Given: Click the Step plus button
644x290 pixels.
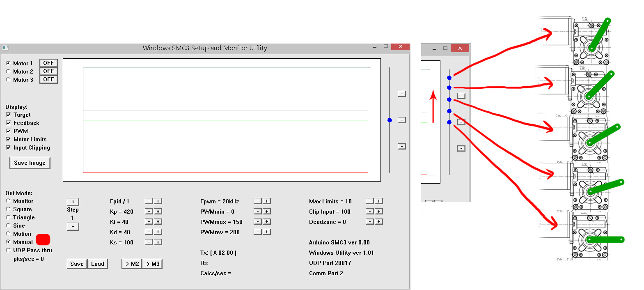Looking at the screenshot, I should click(73, 202).
